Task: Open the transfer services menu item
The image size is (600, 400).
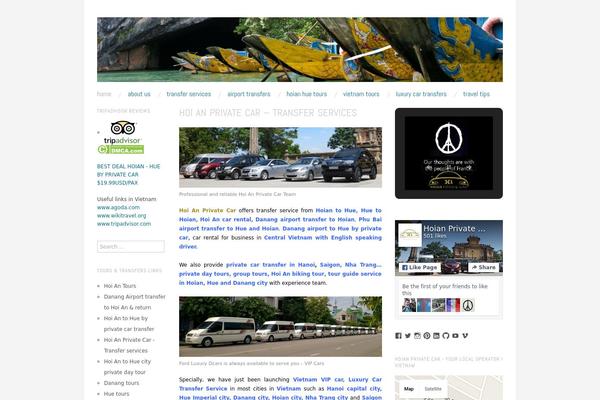Action: click(x=189, y=94)
